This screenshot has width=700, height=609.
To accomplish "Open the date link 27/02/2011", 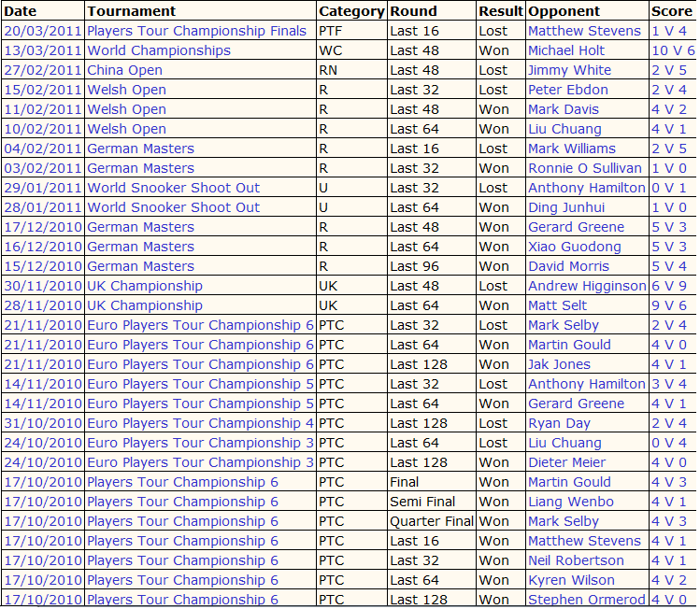I will point(42,70).
